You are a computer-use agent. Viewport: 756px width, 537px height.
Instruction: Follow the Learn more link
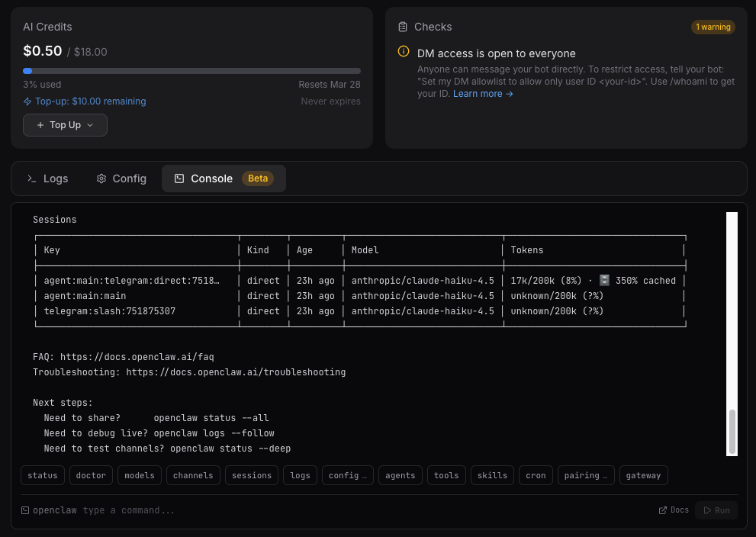click(483, 94)
